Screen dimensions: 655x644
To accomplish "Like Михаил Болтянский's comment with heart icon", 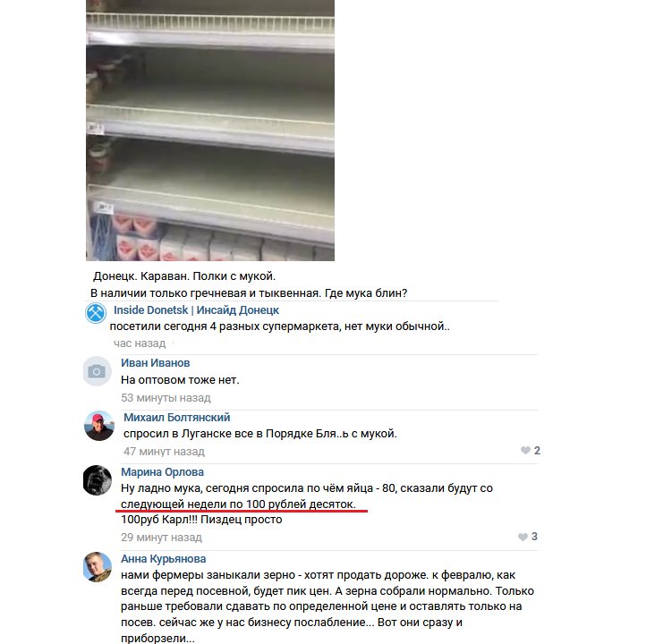I will [x=525, y=450].
